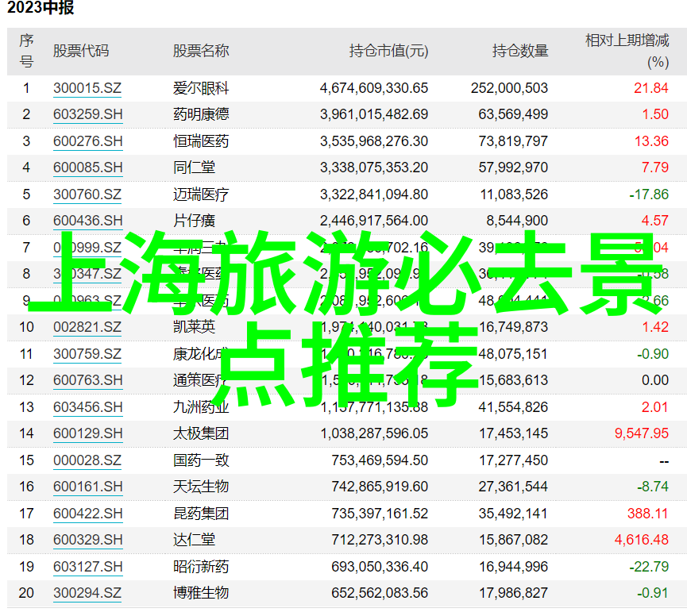Open stock code link 600085.SH

click(87, 167)
